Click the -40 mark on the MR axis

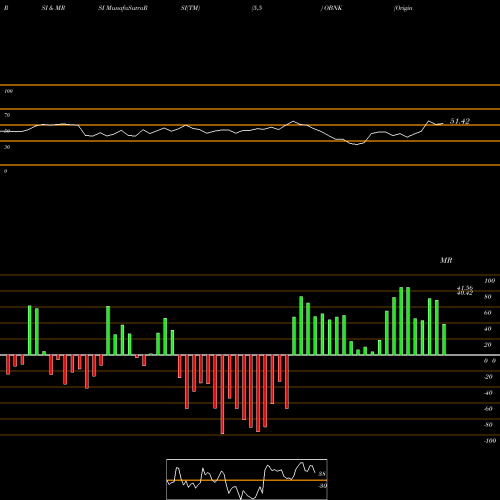point(488,393)
